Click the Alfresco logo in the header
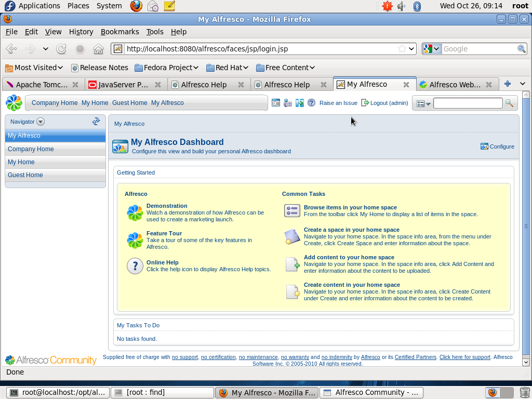532x399 pixels. 14,103
